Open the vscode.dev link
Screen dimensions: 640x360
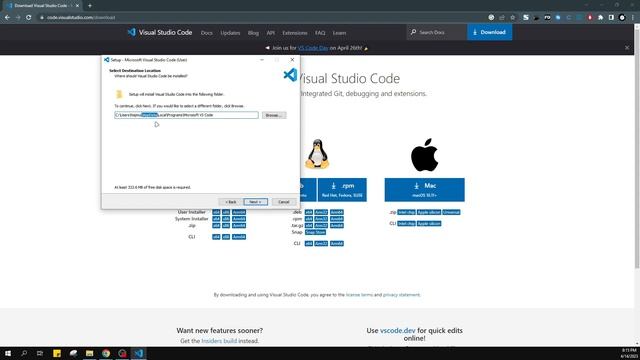click(x=398, y=331)
